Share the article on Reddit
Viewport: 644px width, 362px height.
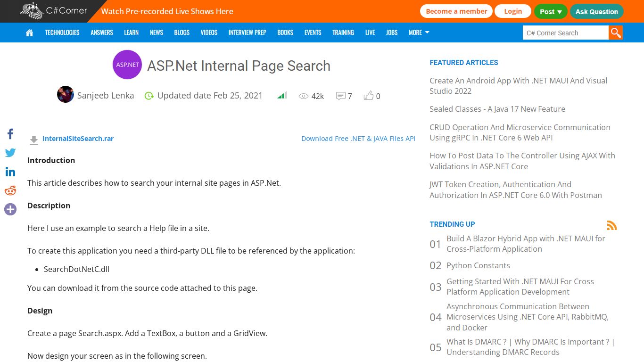coord(10,190)
